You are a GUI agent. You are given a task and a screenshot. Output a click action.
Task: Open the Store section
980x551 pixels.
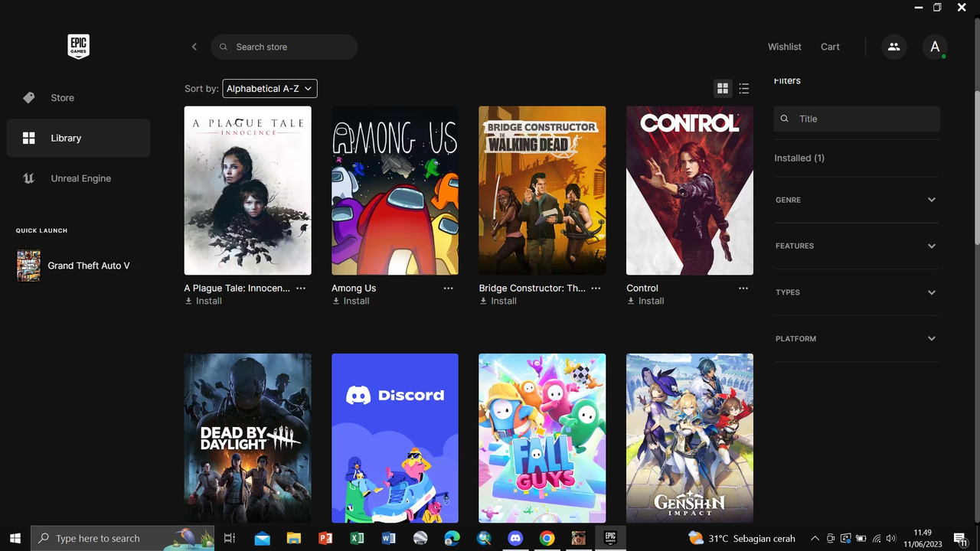[x=78, y=98]
